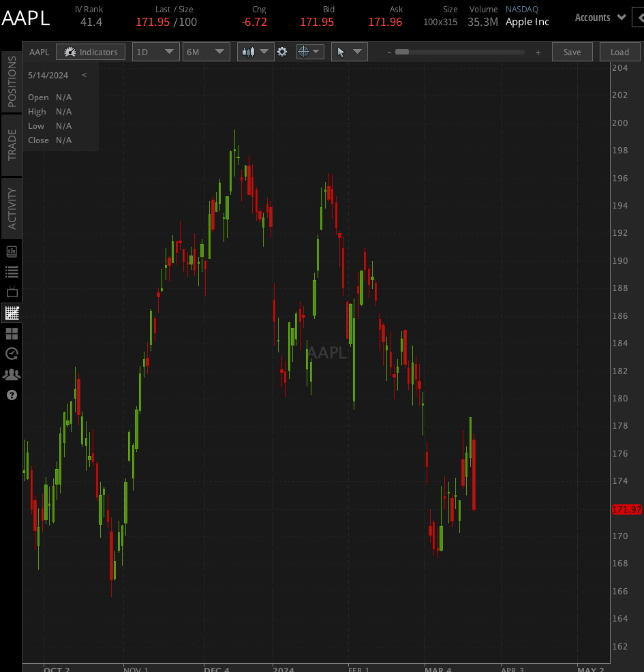
Task: Select the Charts grid icon in sidebar
Action: coord(12,313)
